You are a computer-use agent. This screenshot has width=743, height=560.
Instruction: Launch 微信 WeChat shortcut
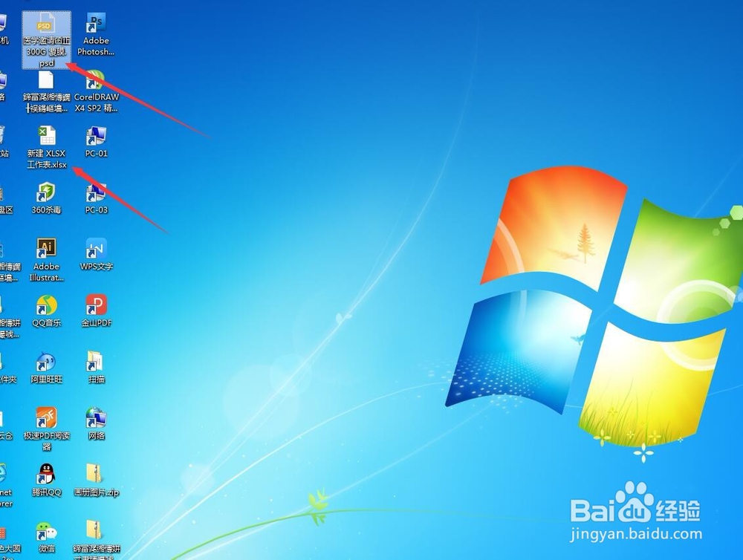(x=46, y=536)
